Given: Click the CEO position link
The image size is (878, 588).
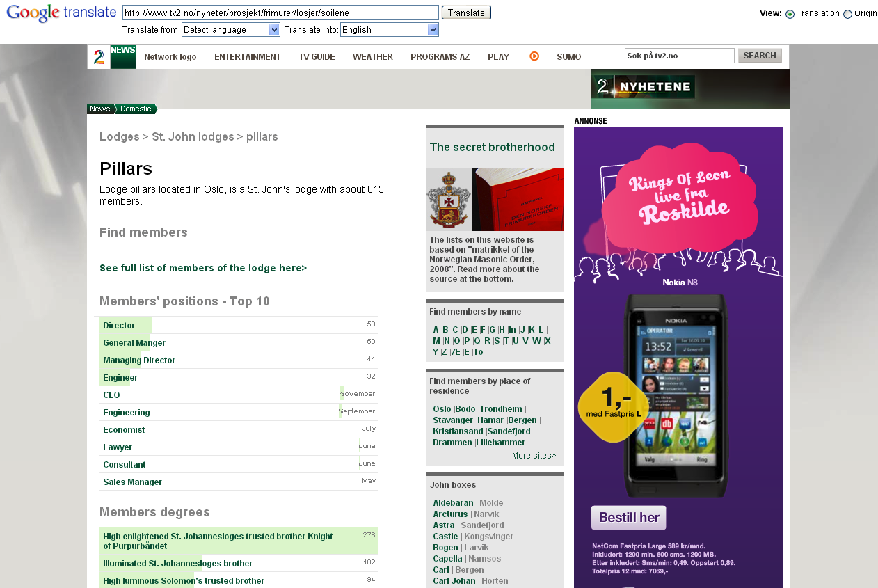Looking at the screenshot, I should (x=111, y=395).
